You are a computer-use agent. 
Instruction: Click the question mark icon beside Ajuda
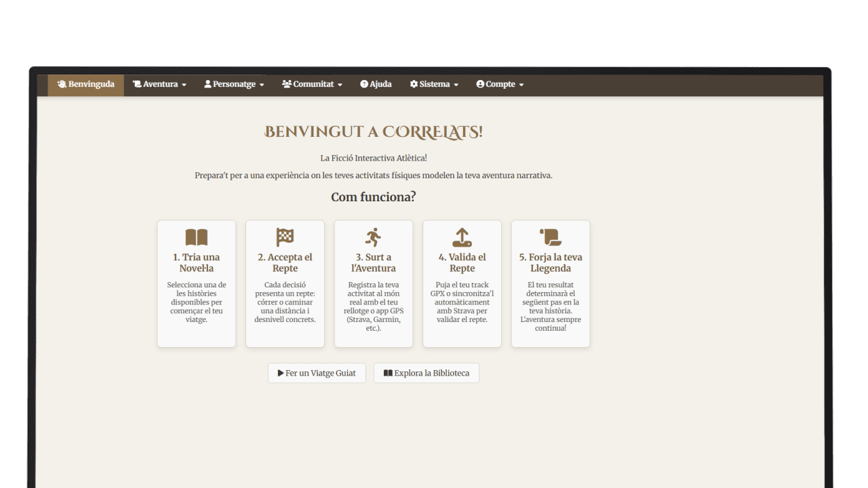coord(364,85)
